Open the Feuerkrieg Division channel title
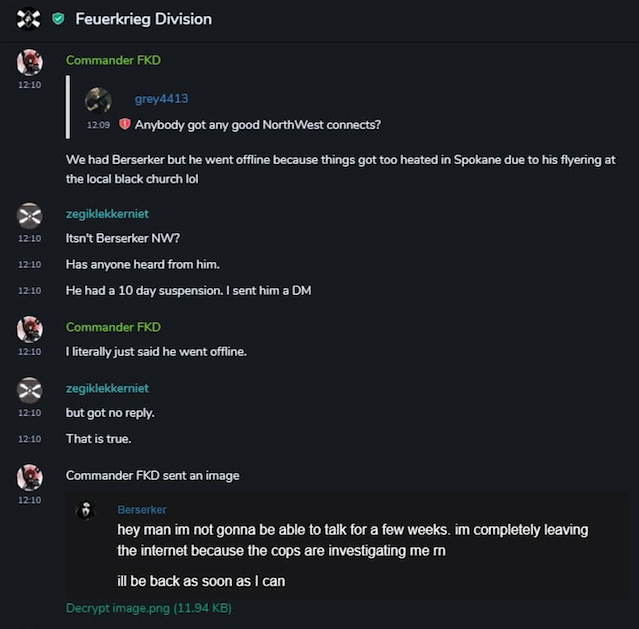Screen dimensions: 639x629 pyautogui.click(x=143, y=19)
